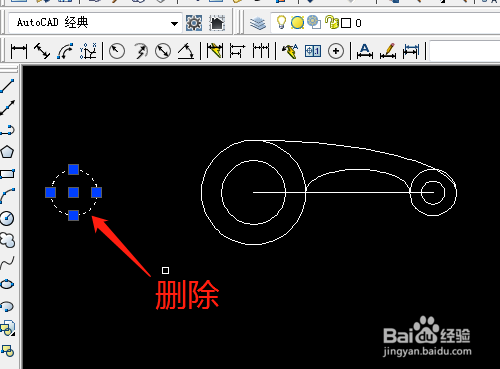Toggle freeze/thaw sun icon for layer 0
Image resolution: width=500 pixels, height=369 pixels.
297,23
